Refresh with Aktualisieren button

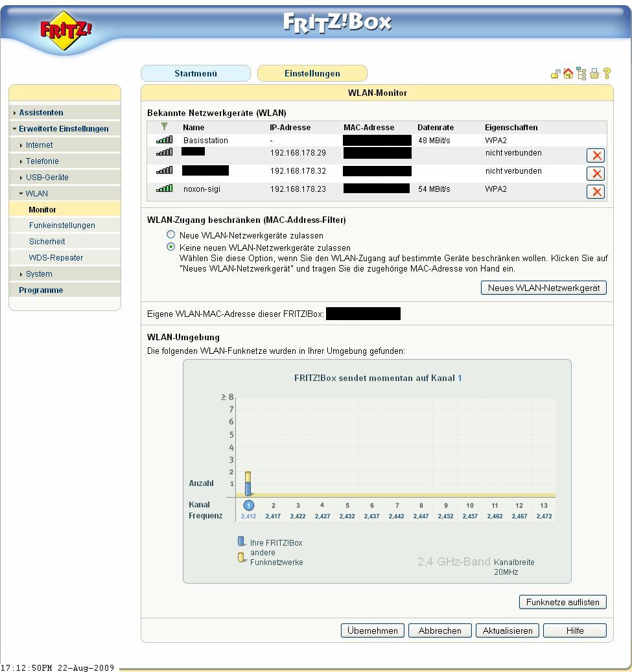tap(508, 631)
